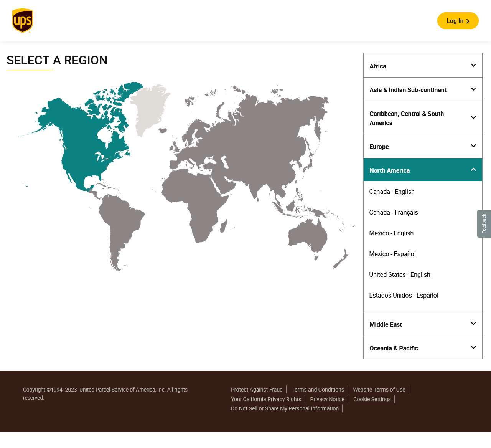Click the copyright notice text
The image size is (491, 448).
pos(105,393)
